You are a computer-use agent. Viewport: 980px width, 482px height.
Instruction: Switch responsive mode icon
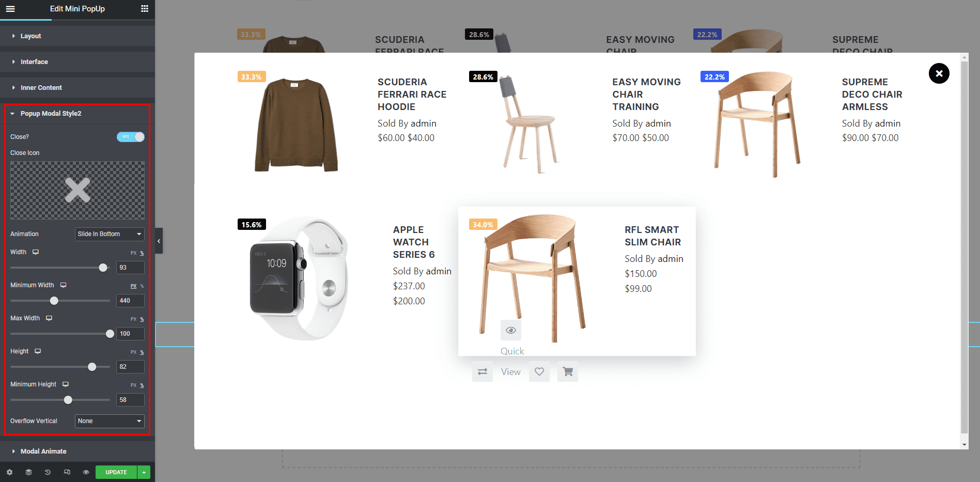(x=67, y=472)
